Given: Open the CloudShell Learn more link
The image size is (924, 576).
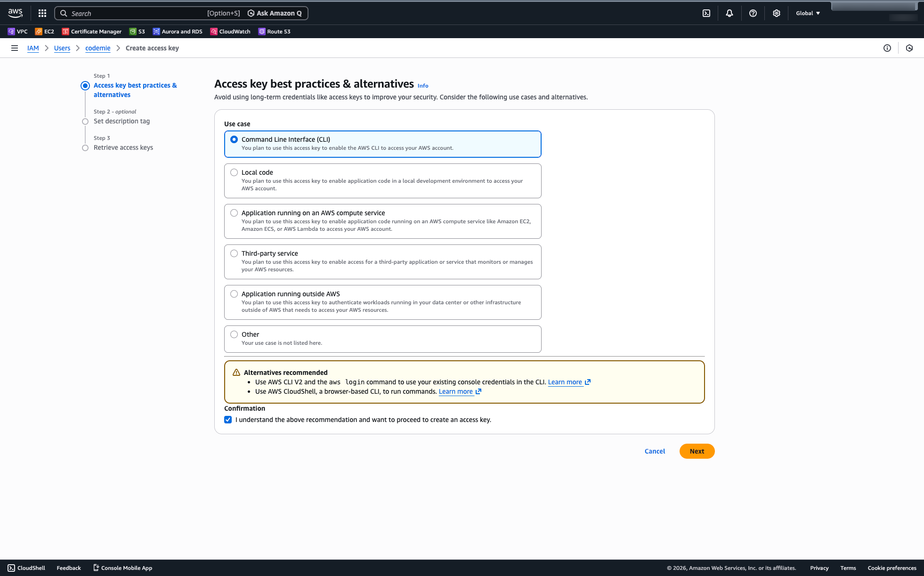Looking at the screenshot, I should tap(456, 391).
